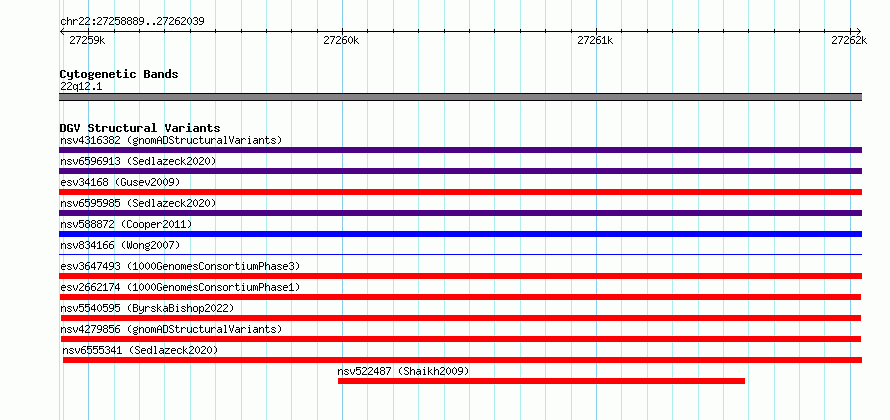890x420 pixels.
Task: Click the right arrowhead of the ruler
Action: 859,32
